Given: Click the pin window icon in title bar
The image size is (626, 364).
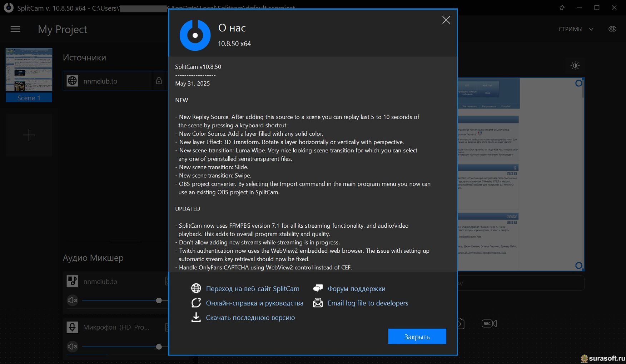Looking at the screenshot, I should point(562,8).
